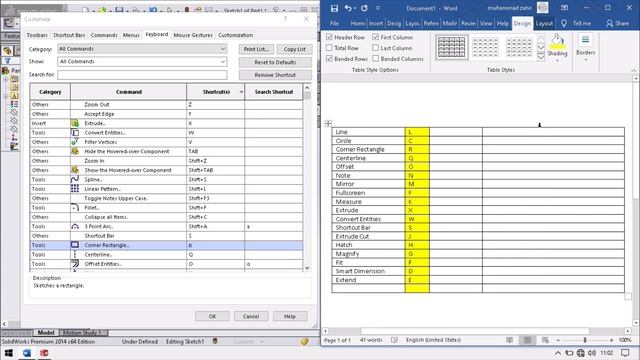Click OK in the Customize dialog
The image size is (640, 360).
[x=212, y=316]
